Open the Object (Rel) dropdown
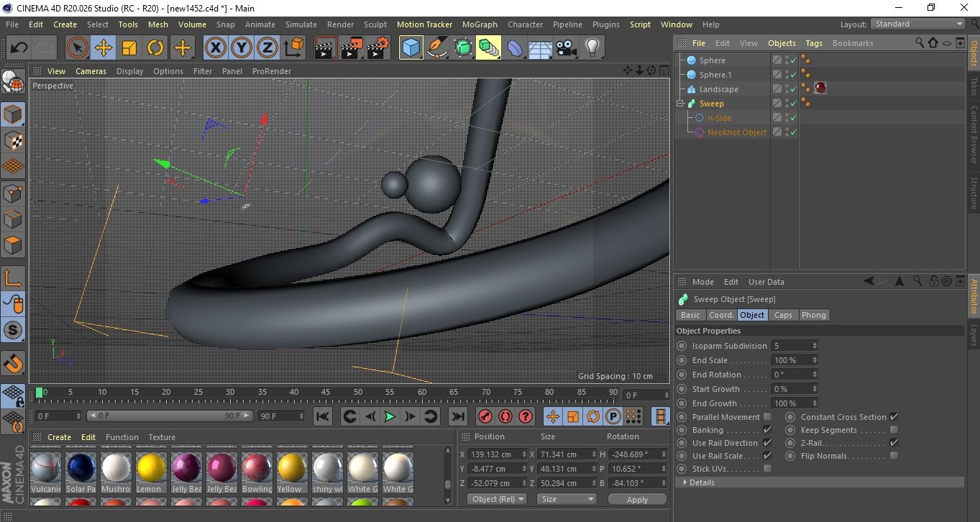Screen dimensions: 980x522 (x=497, y=499)
